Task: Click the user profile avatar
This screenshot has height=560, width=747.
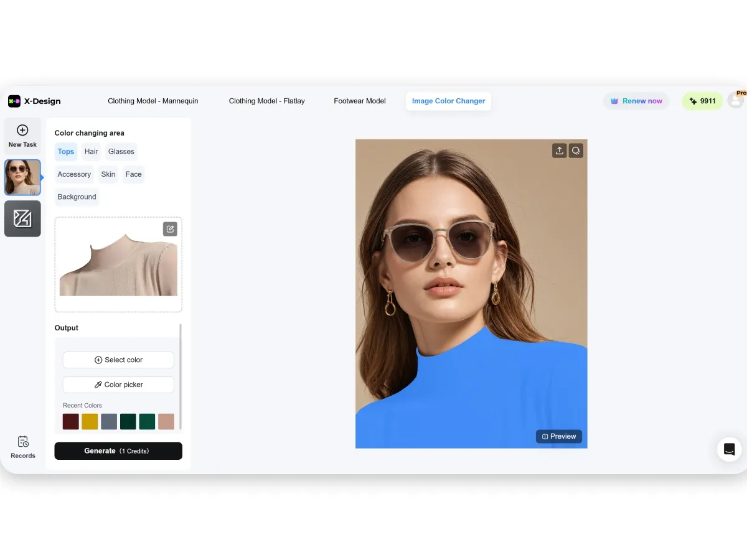Action: coord(736,100)
